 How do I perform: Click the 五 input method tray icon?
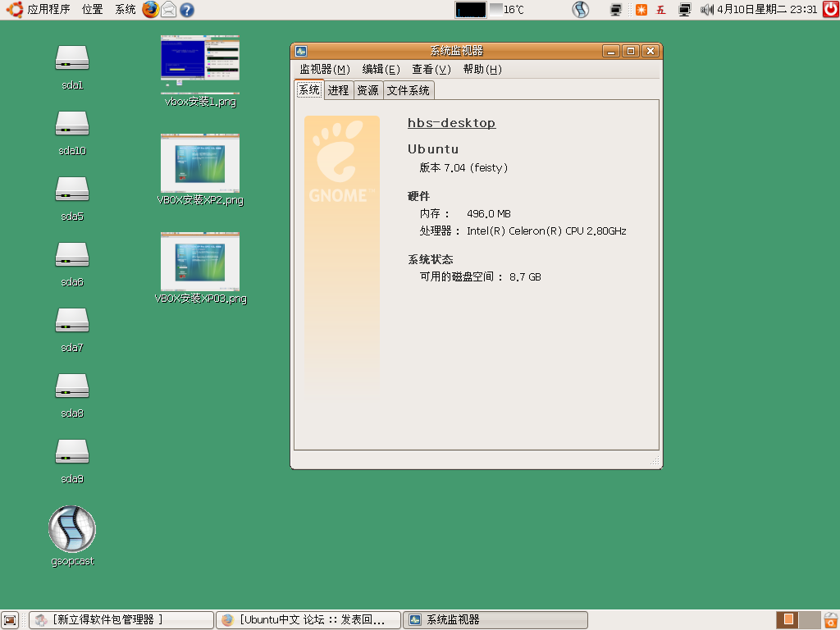tap(661, 10)
